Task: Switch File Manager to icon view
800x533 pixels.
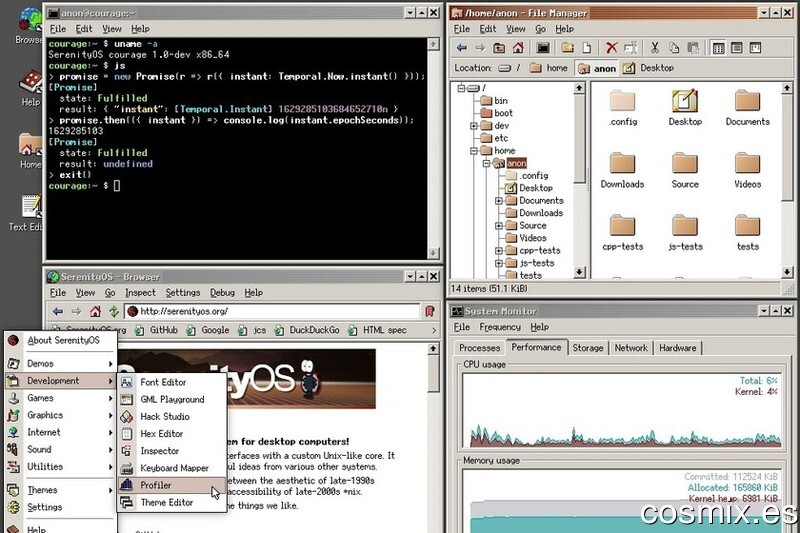Action: 718,48
